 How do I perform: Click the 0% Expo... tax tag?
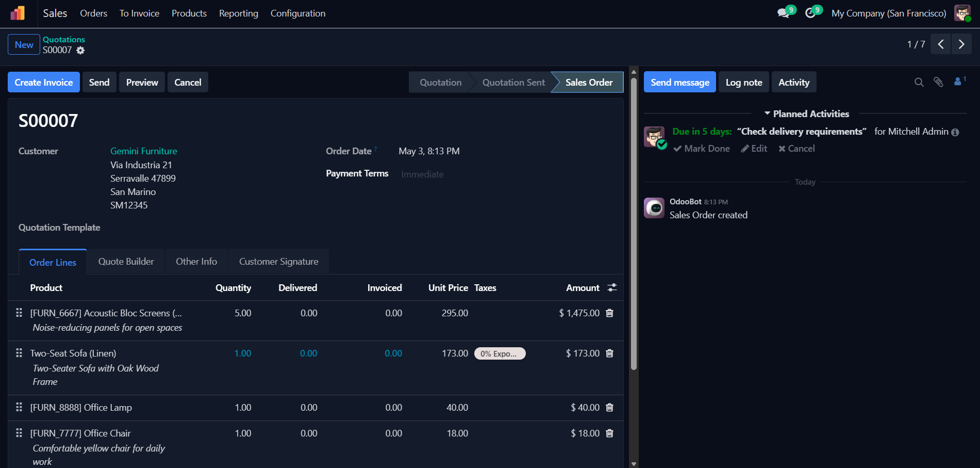[x=500, y=353]
